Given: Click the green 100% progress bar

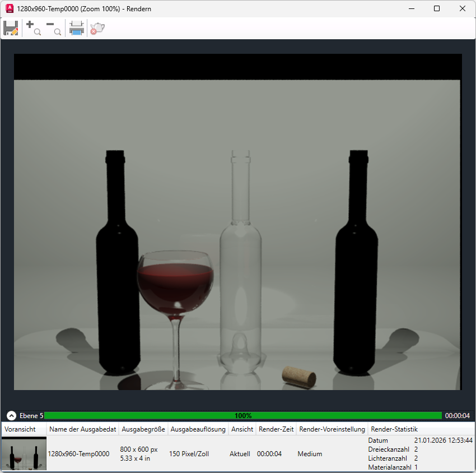Looking at the screenshot, I should (x=243, y=415).
